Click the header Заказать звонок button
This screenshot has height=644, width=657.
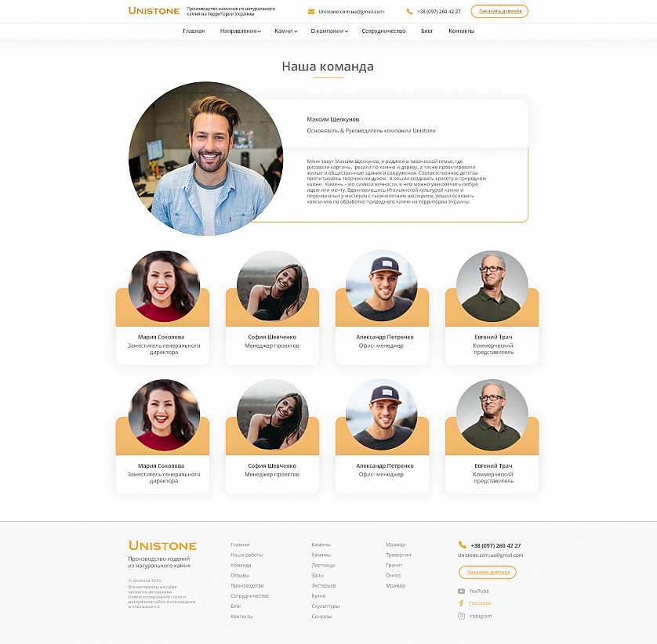[x=499, y=11]
